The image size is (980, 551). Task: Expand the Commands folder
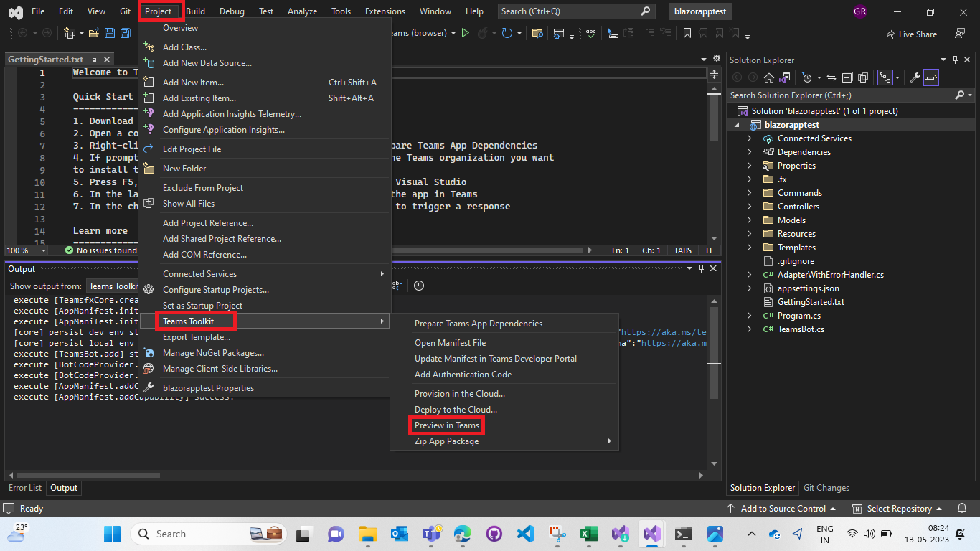click(749, 193)
